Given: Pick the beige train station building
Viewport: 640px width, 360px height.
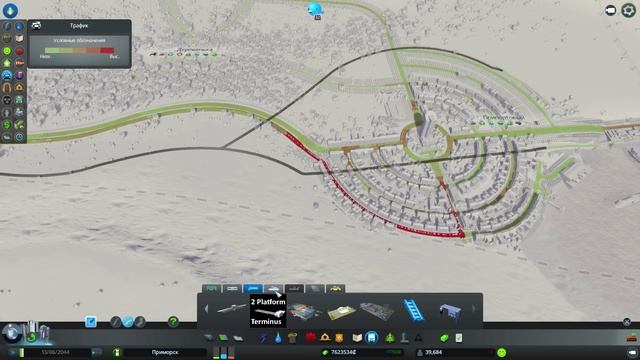Looking at the screenshot, I should click(x=341, y=312).
